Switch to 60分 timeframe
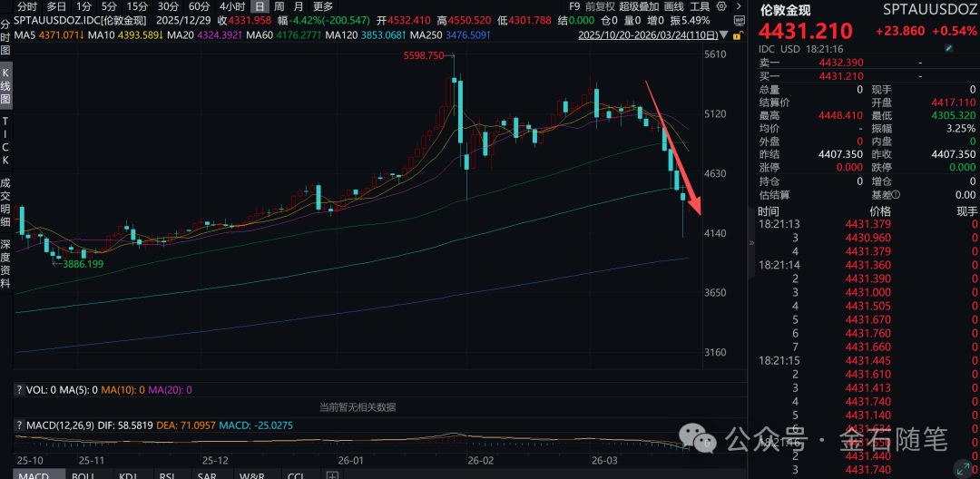The height and width of the screenshot is (479, 980). point(199,7)
